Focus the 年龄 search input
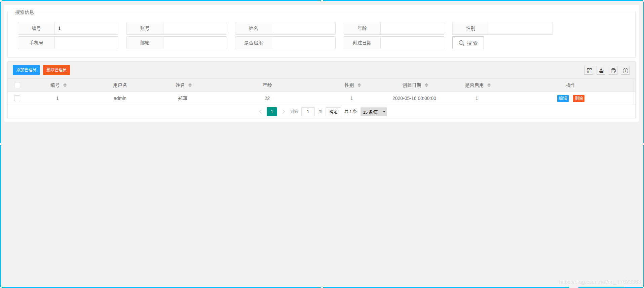This screenshot has height=288, width=644. [x=412, y=28]
